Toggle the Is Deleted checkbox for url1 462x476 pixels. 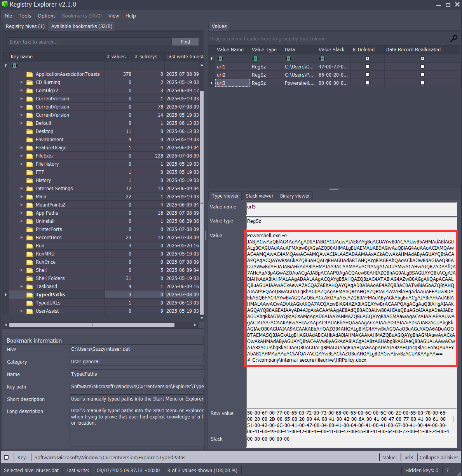pyautogui.click(x=366, y=66)
